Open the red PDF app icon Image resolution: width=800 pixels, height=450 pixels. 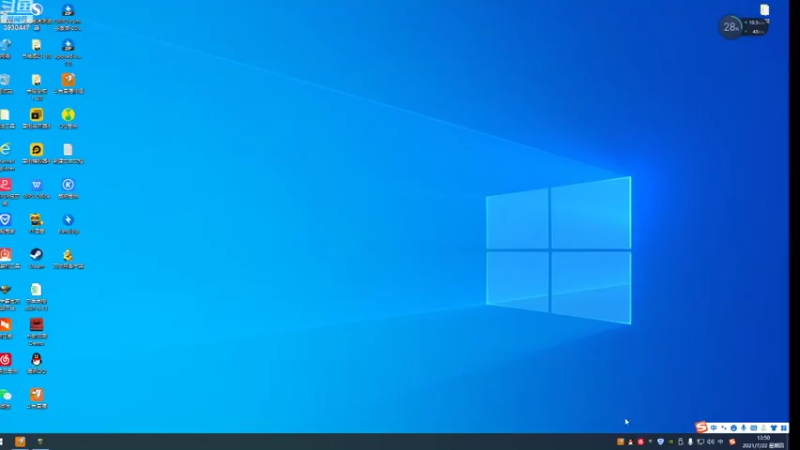(x=6, y=185)
